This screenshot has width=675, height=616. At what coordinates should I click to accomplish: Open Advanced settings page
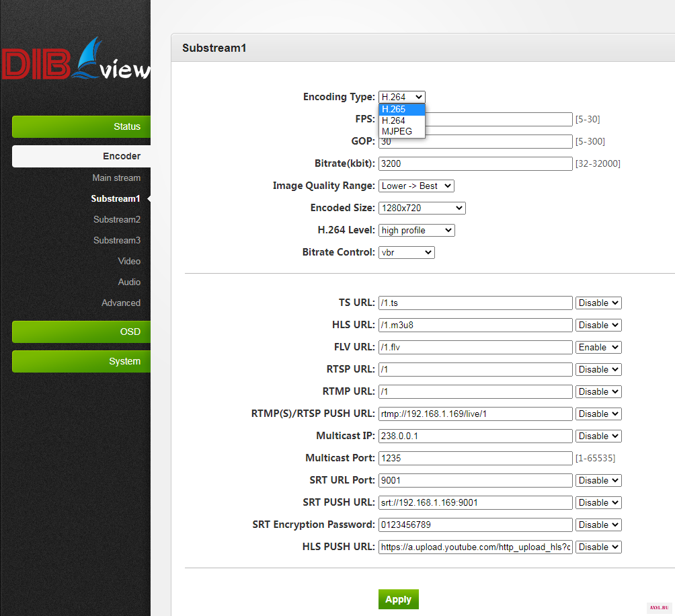(121, 303)
